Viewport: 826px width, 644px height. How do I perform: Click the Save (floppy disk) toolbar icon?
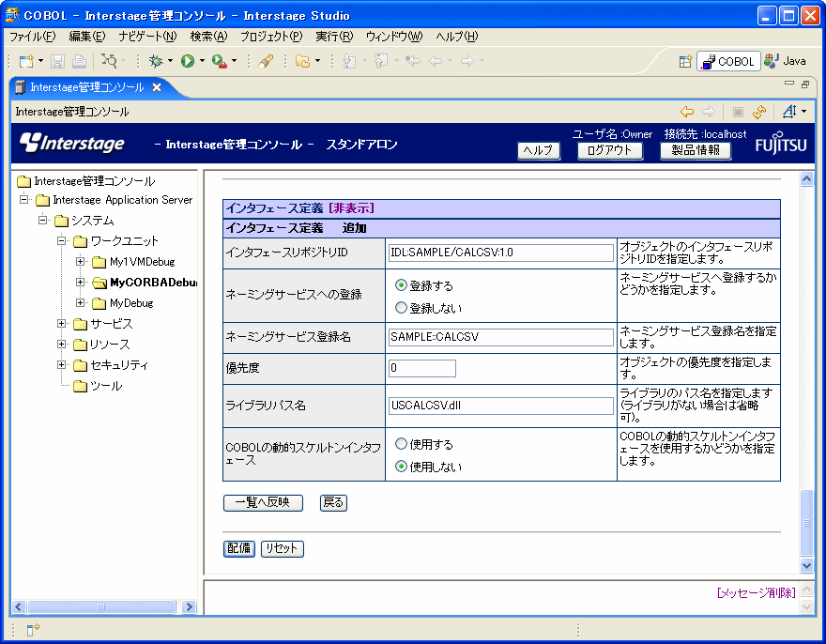click(x=57, y=61)
